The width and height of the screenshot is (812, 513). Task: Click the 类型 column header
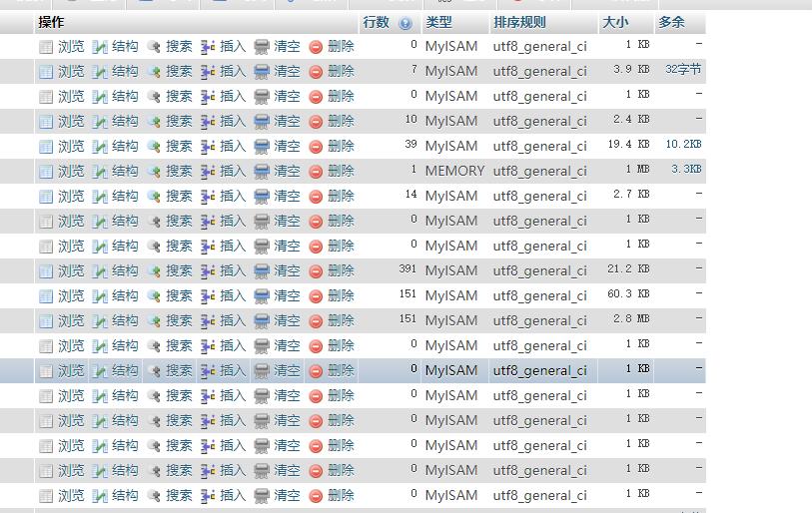tap(438, 22)
